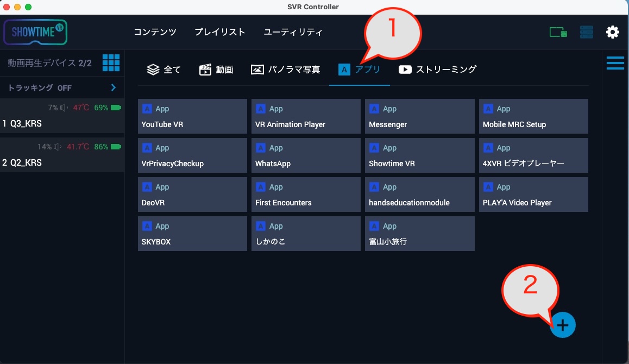Click the 47°C temperature of Q3_KRS
Screen dimensions: 629x364
pos(81,108)
